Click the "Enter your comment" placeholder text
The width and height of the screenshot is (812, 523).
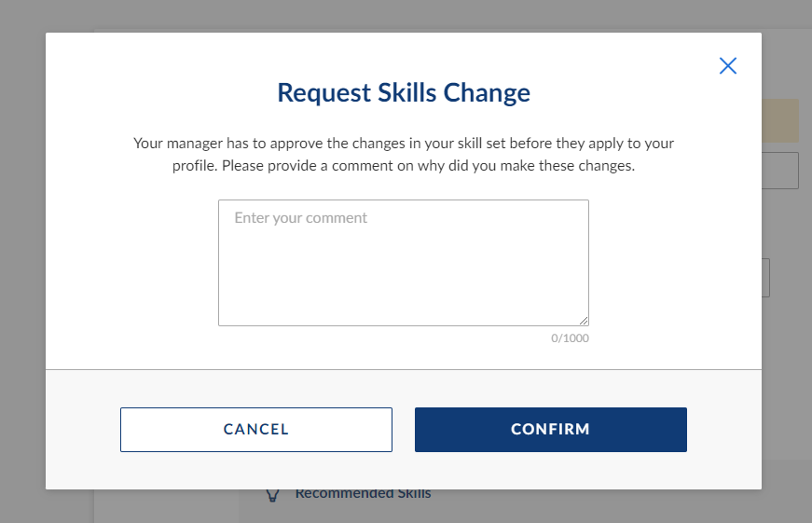coord(300,218)
